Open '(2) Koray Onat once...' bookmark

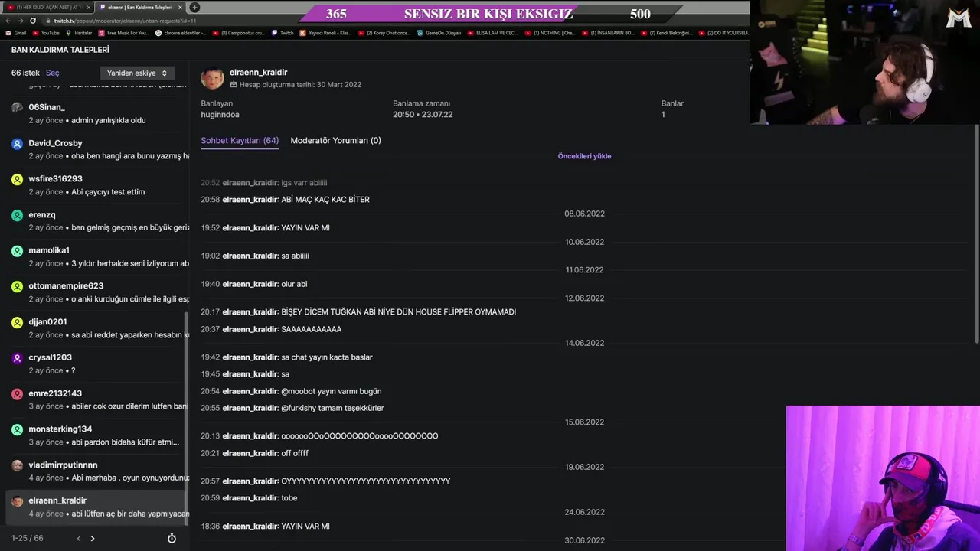coord(384,33)
